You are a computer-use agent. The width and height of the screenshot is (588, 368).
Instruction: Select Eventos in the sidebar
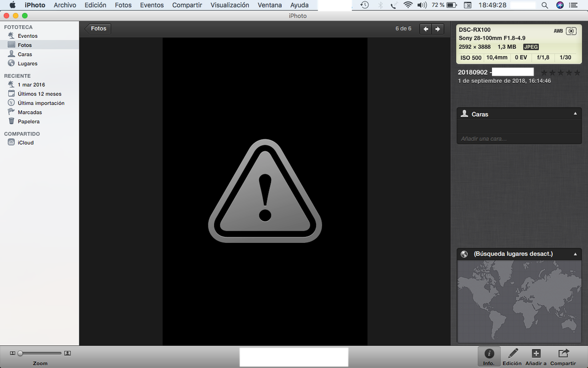pyautogui.click(x=27, y=36)
